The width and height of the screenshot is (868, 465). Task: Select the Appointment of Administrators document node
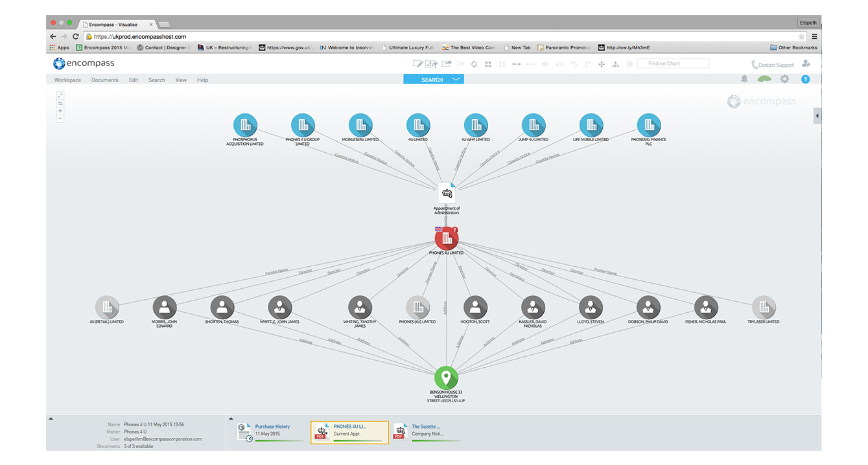pyautogui.click(x=447, y=194)
